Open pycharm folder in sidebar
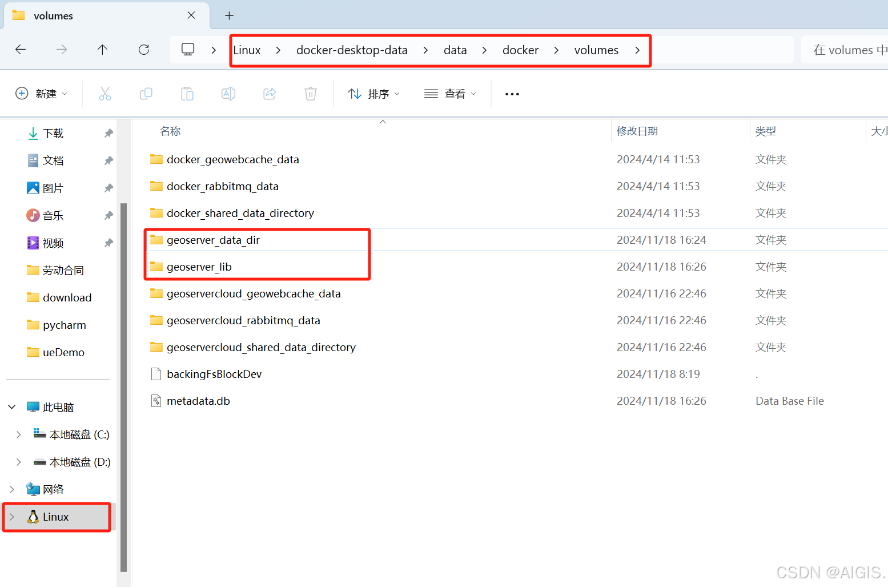 [x=57, y=325]
